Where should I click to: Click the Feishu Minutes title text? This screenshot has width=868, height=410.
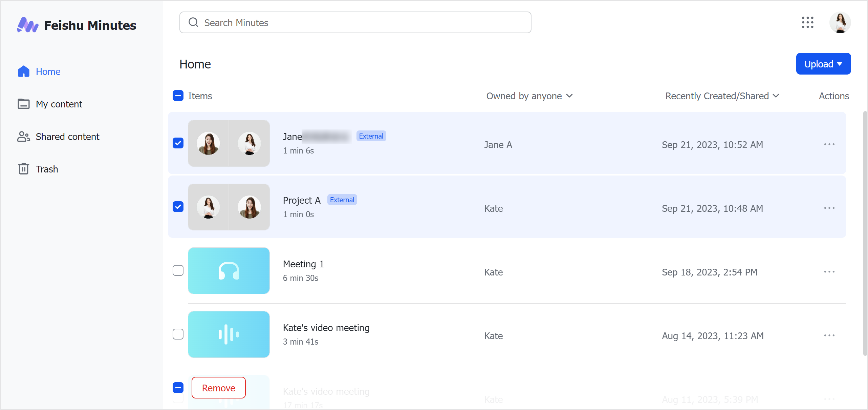pos(90,25)
